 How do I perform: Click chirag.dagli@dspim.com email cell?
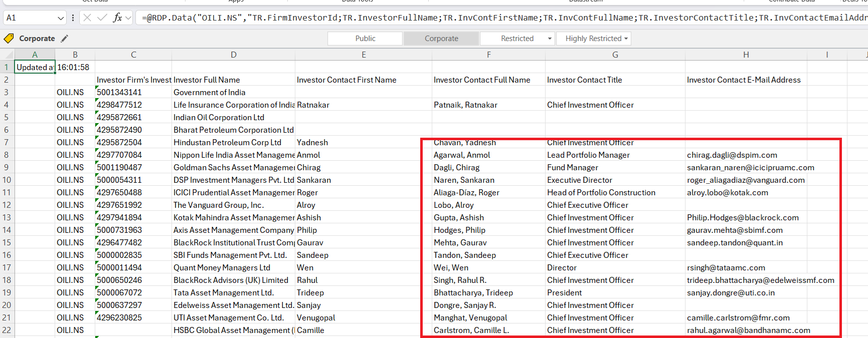click(746, 155)
